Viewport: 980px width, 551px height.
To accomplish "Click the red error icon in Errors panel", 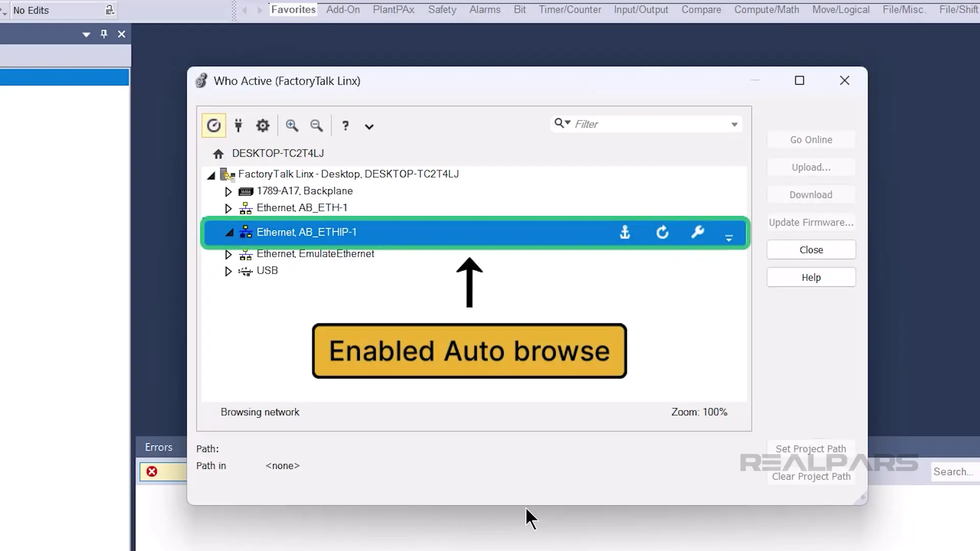I will pyautogui.click(x=152, y=471).
